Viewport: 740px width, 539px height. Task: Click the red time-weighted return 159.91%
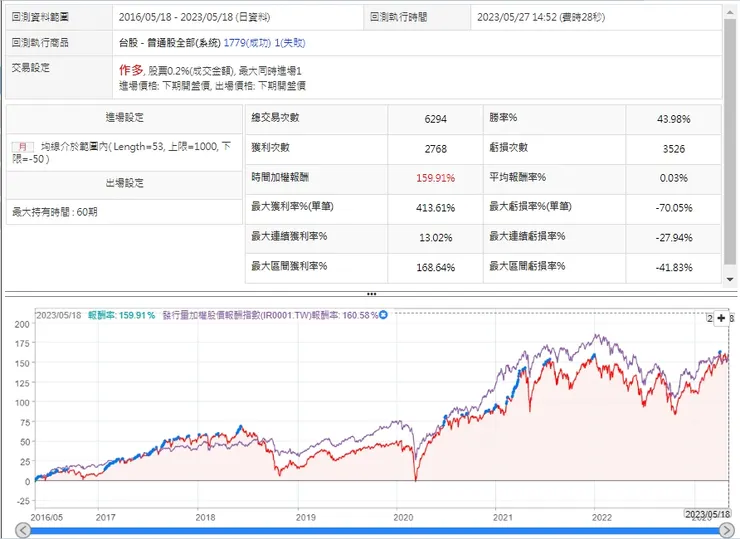click(x=435, y=178)
